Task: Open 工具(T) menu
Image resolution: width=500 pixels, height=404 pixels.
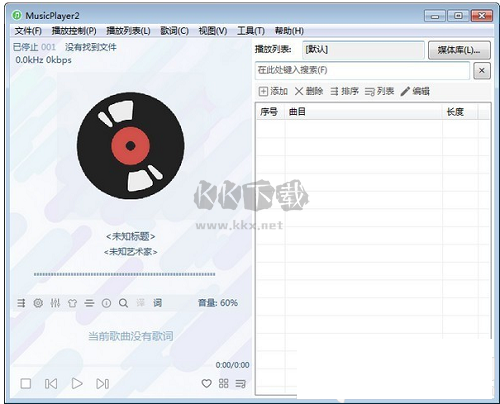Action: point(251,31)
